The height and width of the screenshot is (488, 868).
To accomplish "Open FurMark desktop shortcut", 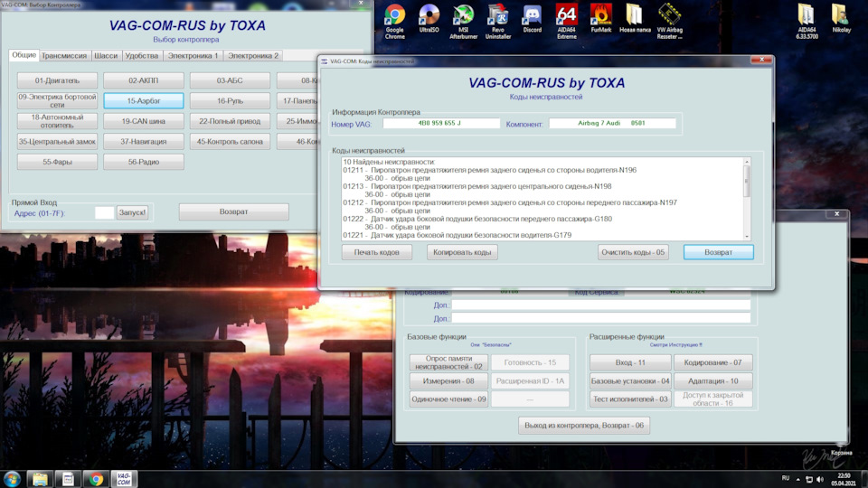I will tap(600, 16).
